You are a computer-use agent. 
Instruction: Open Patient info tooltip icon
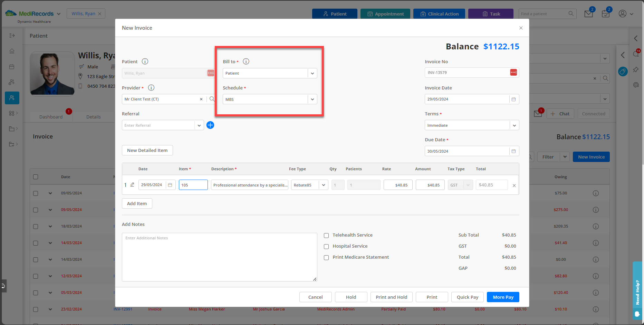coord(145,61)
